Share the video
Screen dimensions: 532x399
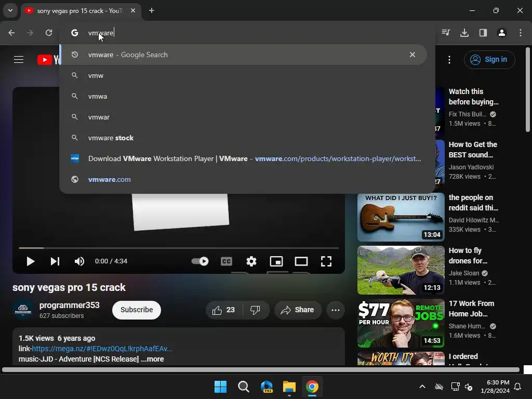(298, 310)
